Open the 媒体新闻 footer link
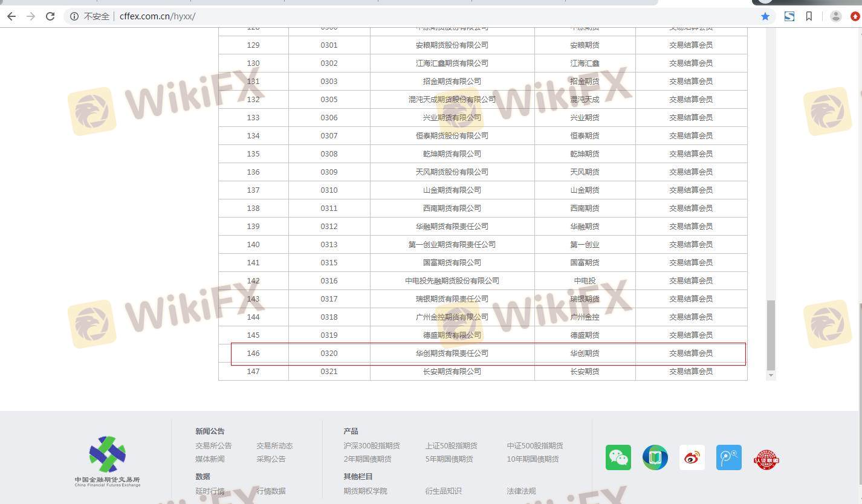This screenshot has height=504, width=862. (x=210, y=459)
